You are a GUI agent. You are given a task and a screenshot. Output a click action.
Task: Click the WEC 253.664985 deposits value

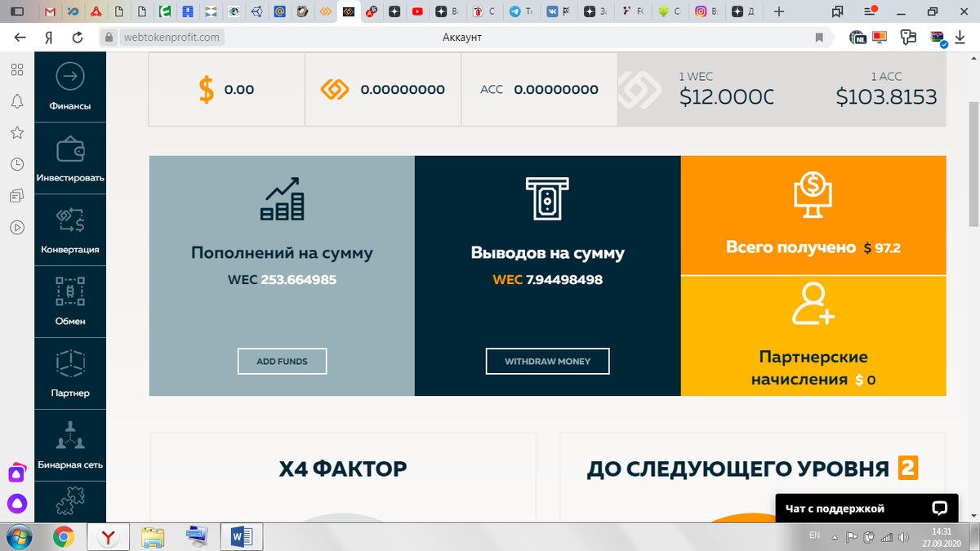point(282,280)
